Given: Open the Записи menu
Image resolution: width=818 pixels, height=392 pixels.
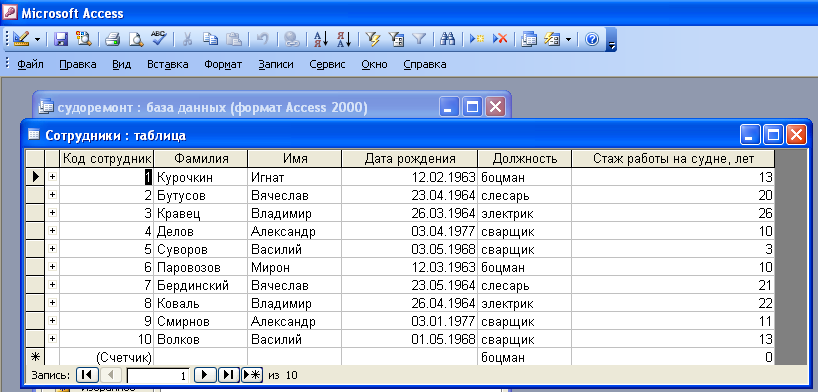Looking at the screenshot, I should pyautogui.click(x=275, y=65).
